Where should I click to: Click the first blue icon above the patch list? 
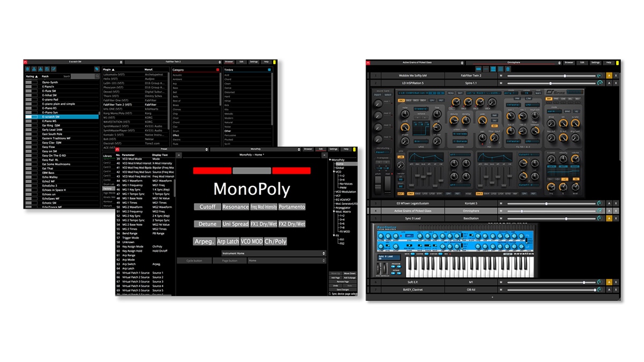(27, 69)
